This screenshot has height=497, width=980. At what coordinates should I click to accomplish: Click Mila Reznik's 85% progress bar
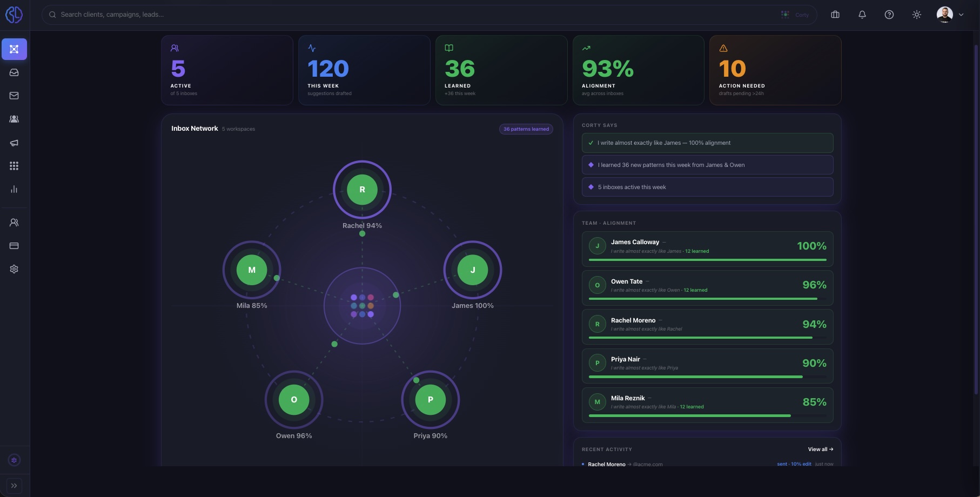click(x=707, y=415)
